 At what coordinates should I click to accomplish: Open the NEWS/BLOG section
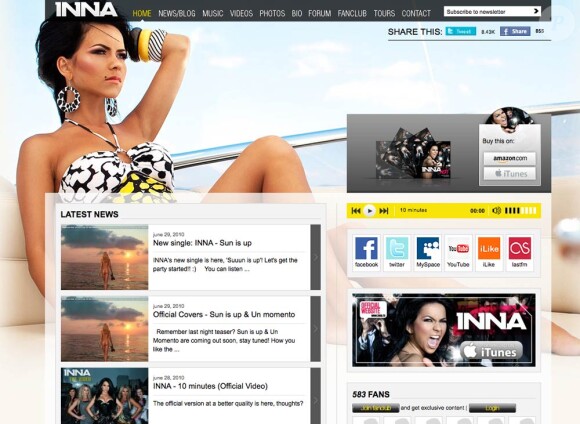click(177, 14)
